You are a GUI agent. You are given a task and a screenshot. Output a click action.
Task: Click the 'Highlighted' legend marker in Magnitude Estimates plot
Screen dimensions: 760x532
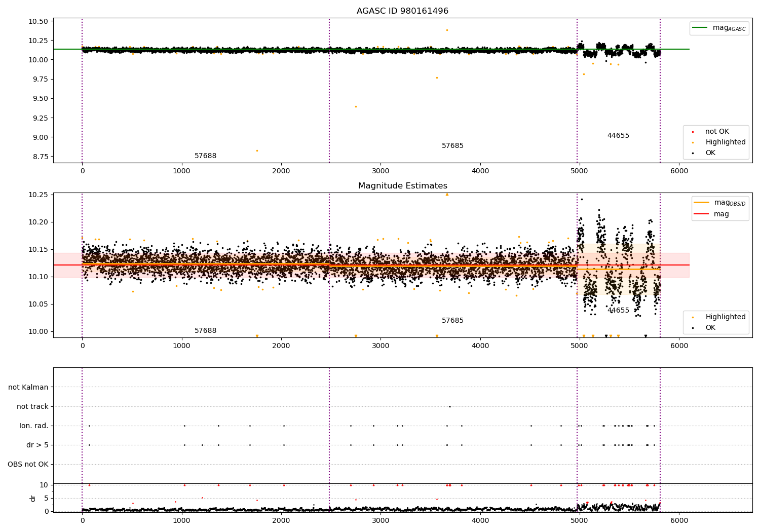click(x=693, y=317)
